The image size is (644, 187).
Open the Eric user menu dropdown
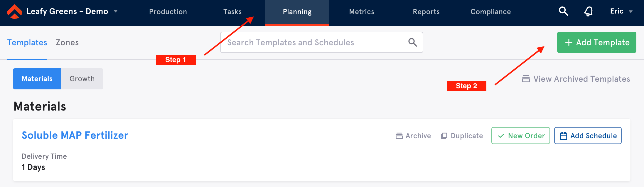(x=621, y=11)
